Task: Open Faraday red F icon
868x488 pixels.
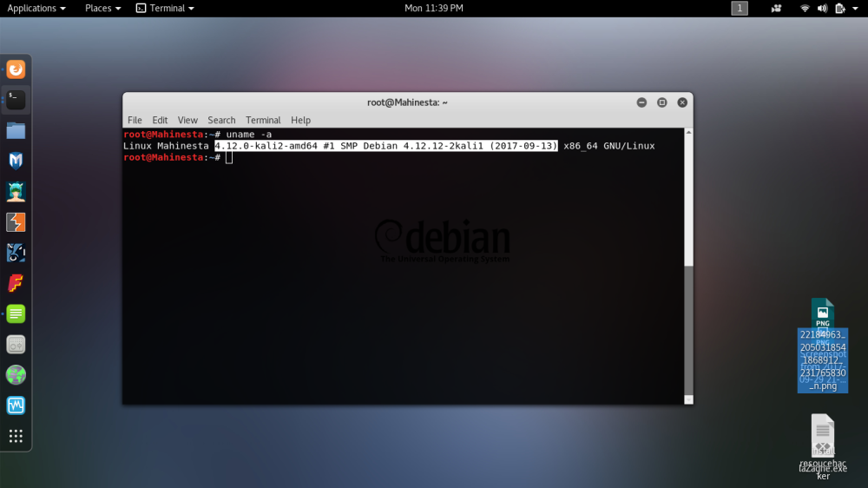Action: click(16, 283)
